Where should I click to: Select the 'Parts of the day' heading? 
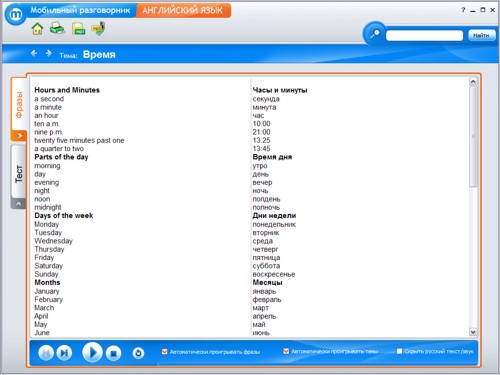pos(61,157)
